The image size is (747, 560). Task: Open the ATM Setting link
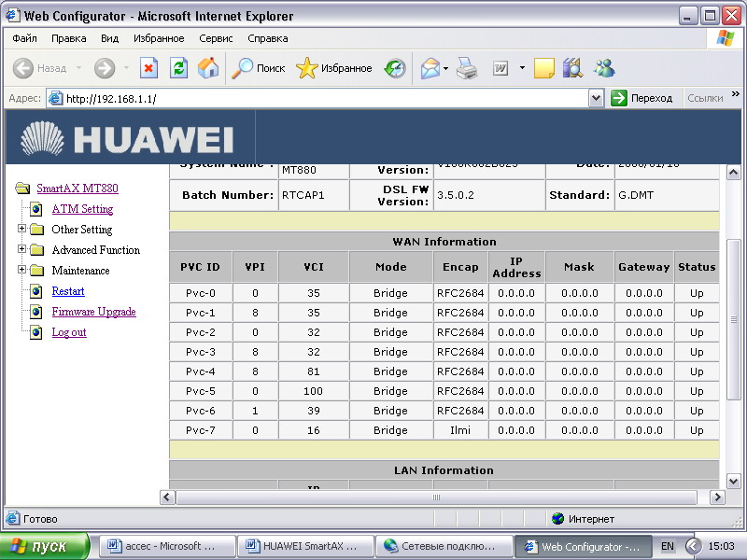coord(82,208)
